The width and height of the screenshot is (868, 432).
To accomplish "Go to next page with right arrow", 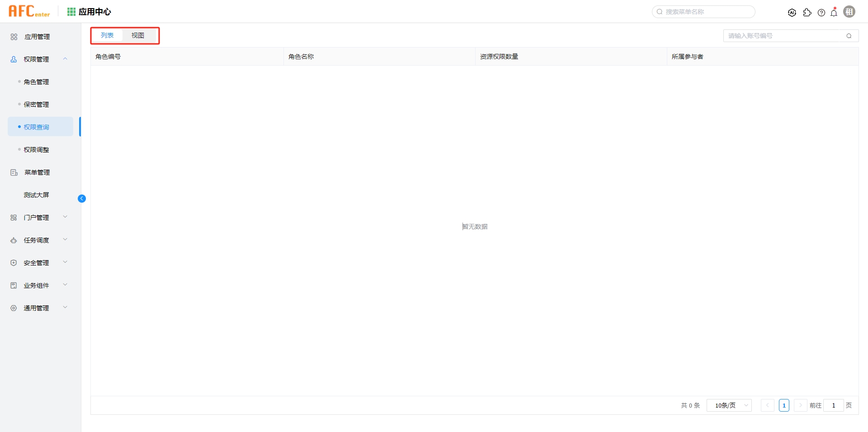I will tap(800, 405).
